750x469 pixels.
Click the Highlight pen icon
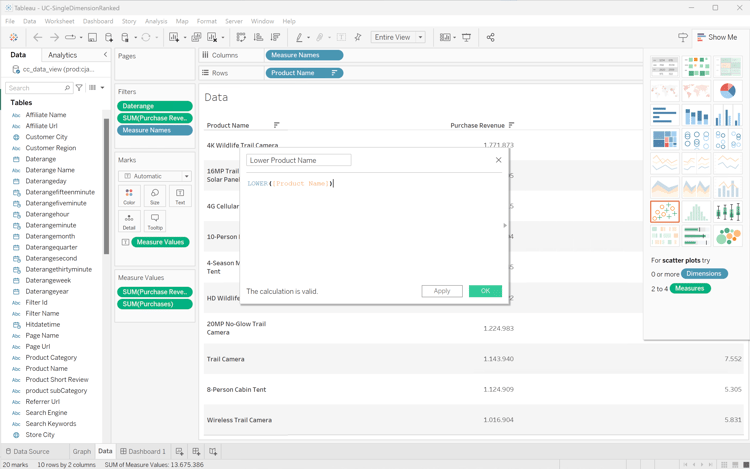point(299,37)
